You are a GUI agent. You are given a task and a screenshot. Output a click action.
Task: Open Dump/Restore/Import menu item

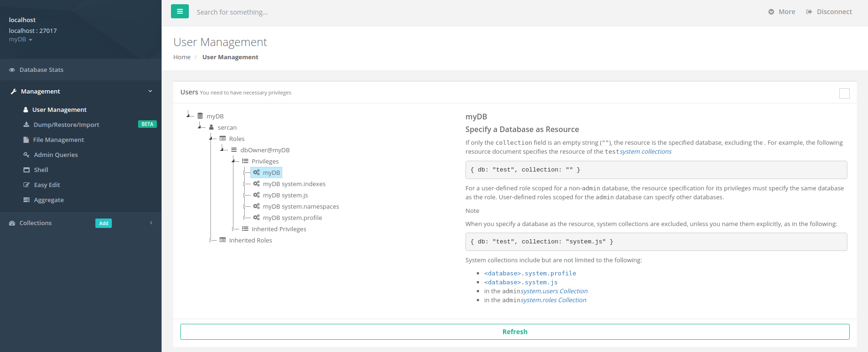(x=66, y=125)
